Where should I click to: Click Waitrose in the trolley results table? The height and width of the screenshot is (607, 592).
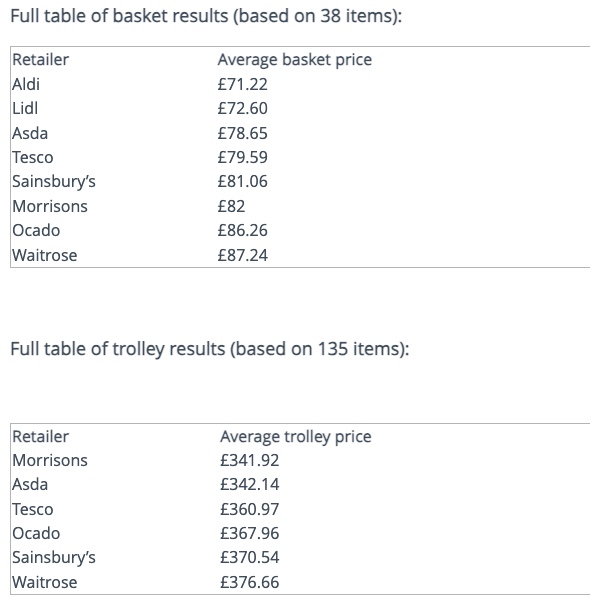45,582
